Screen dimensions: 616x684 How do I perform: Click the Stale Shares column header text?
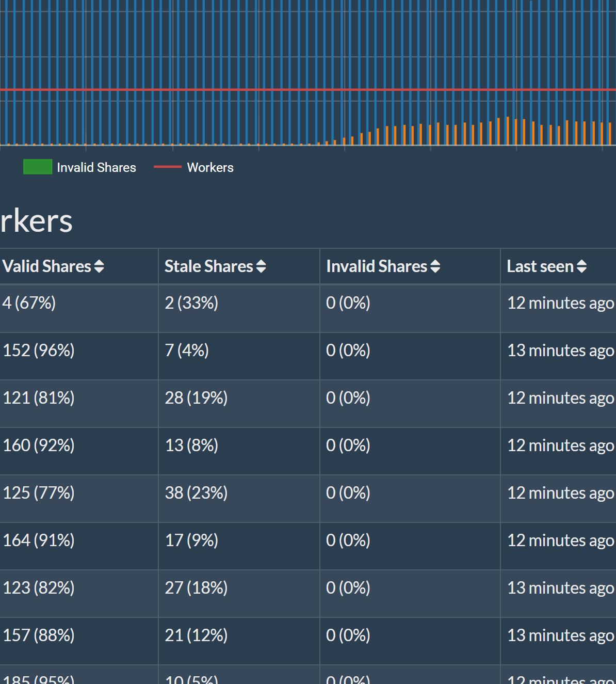pyautogui.click(x=209, y=266)
